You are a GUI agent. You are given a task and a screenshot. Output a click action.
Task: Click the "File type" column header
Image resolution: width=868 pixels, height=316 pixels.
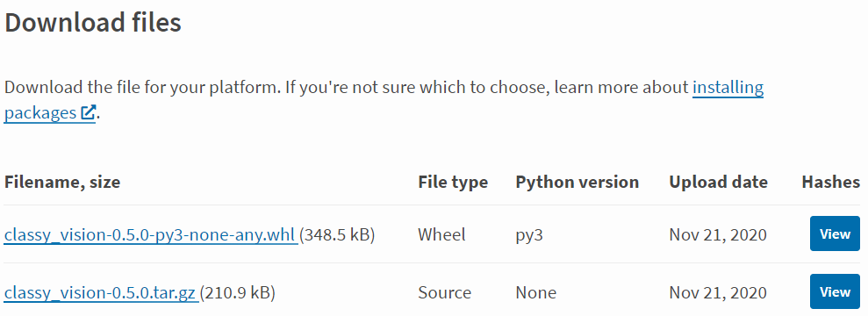(x=453, y=182)
